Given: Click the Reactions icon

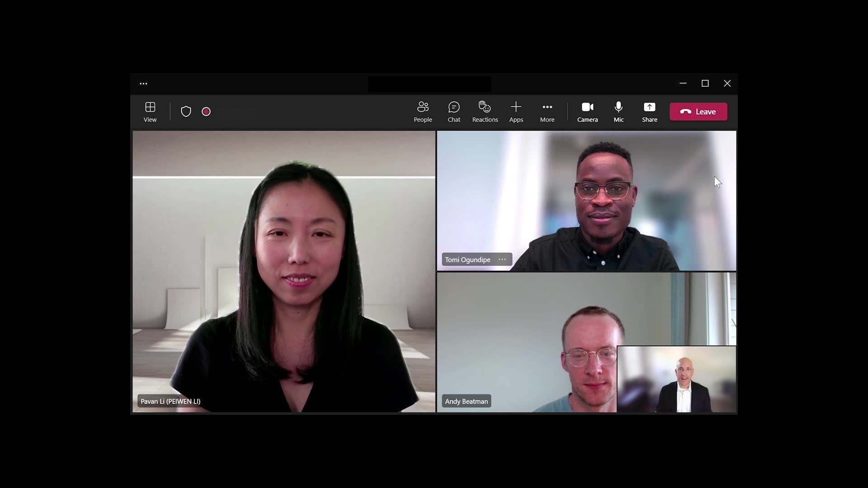Looking at the screenshot, I should [x=485, y=112].
